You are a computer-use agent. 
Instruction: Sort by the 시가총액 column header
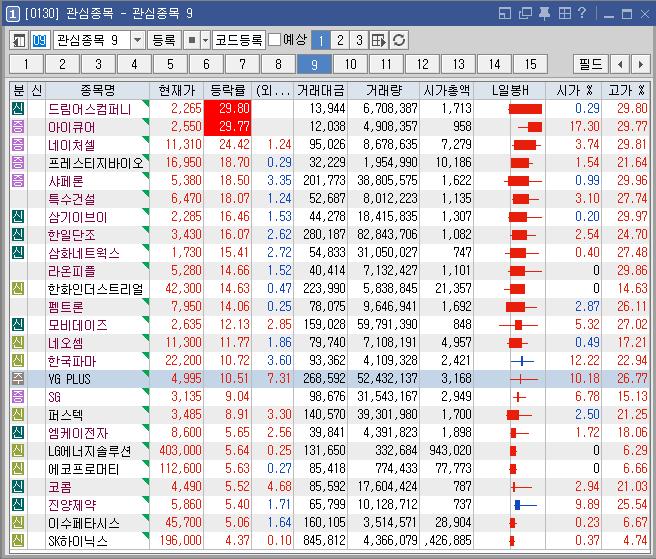[x=446, y=90]
